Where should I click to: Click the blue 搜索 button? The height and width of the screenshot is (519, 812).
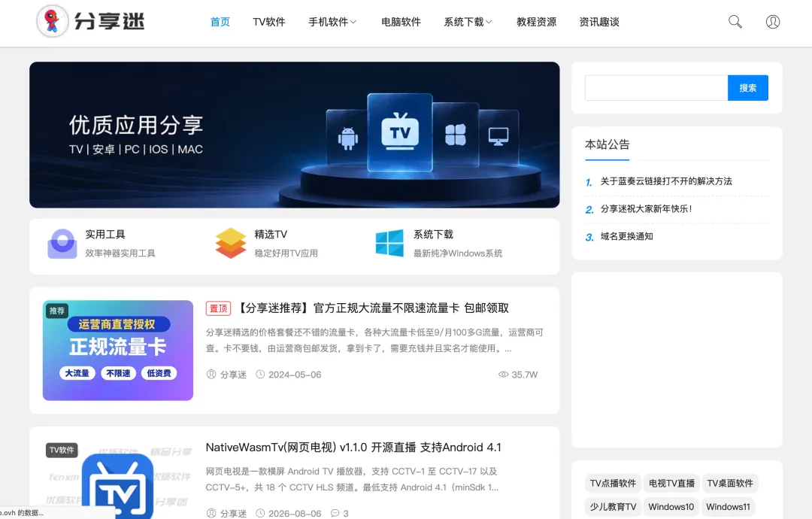click(x=748, y=88)
